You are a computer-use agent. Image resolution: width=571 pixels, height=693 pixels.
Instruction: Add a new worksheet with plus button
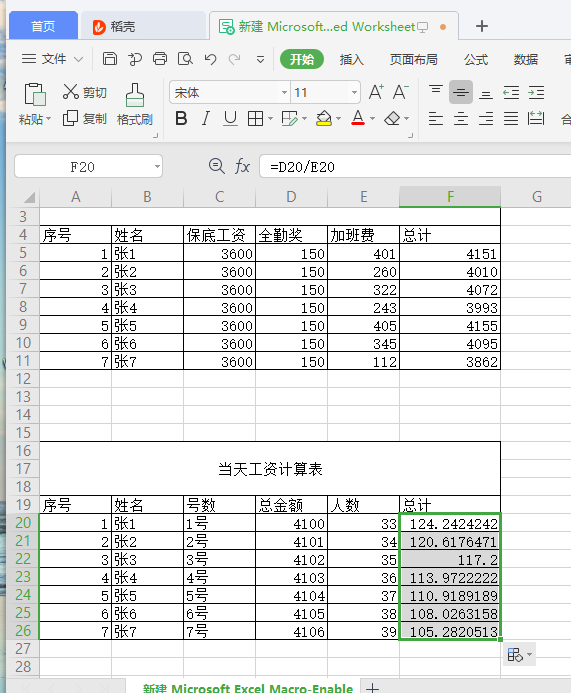pyautogui.click(x=372, y=687)
